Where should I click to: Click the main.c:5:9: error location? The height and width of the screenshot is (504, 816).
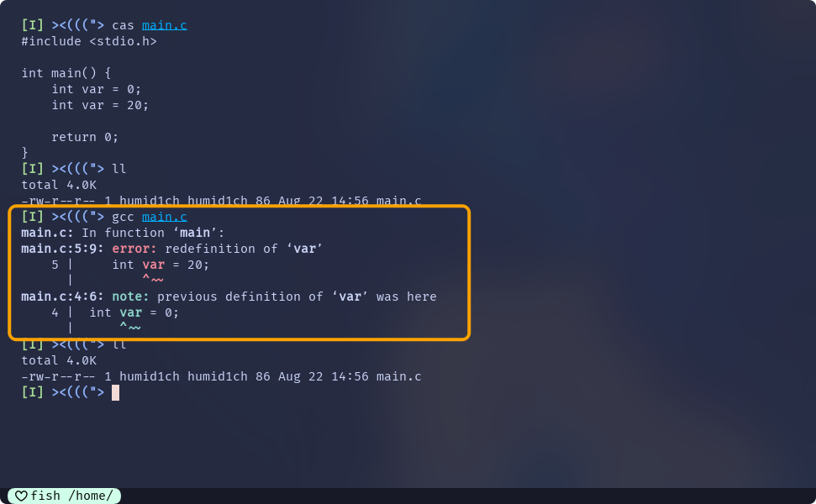tap(63, 249)
